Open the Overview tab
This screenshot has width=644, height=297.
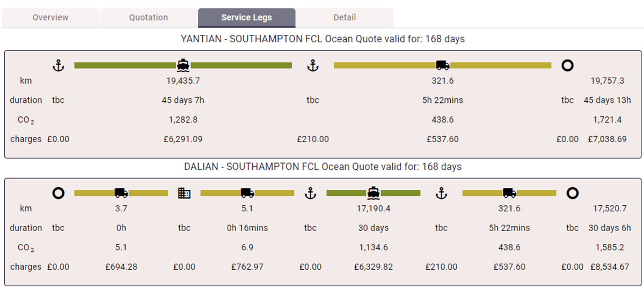click(50, 18)
